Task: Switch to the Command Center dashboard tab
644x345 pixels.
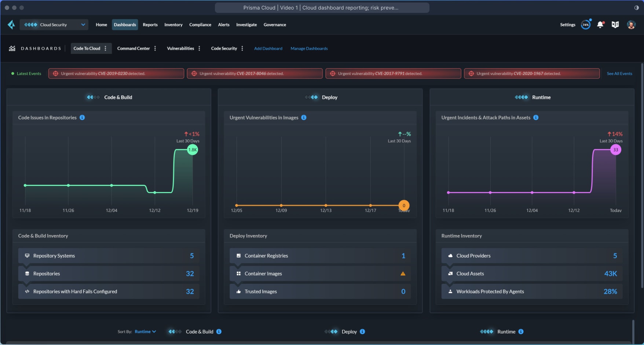Action: 133,48
